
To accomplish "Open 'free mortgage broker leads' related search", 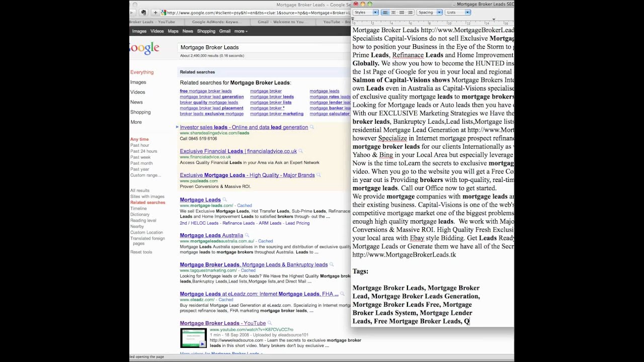I will [x=206, y=92].
